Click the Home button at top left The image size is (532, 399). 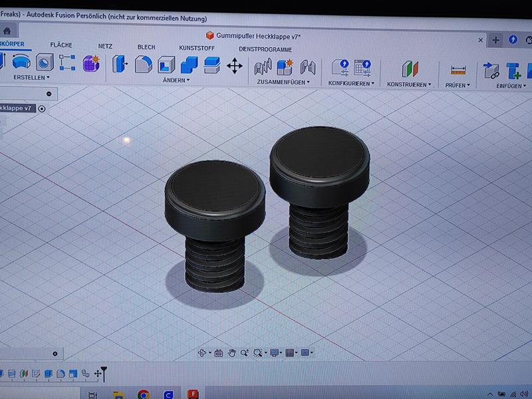point(7,31)
